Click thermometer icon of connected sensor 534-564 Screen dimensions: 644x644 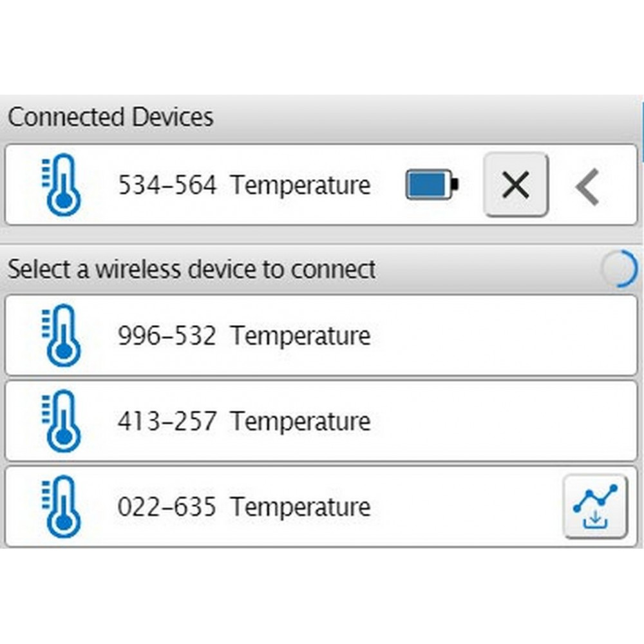click(62, 185)
